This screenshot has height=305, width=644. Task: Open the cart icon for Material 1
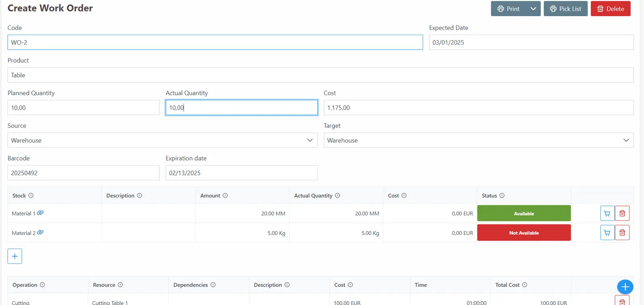(x=607, y=214)
